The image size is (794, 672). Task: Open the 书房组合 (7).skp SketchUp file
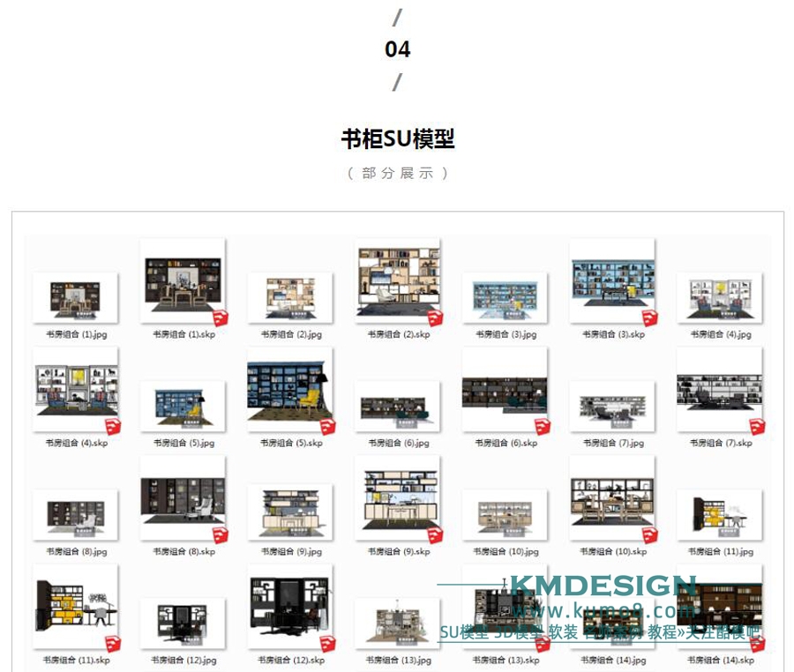[x=719, y=390]
